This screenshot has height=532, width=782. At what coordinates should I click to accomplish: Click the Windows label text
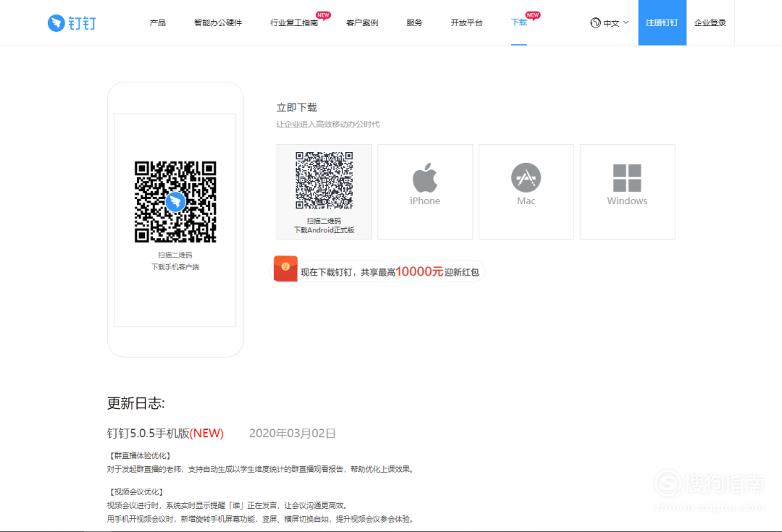(x=627, y=200)
